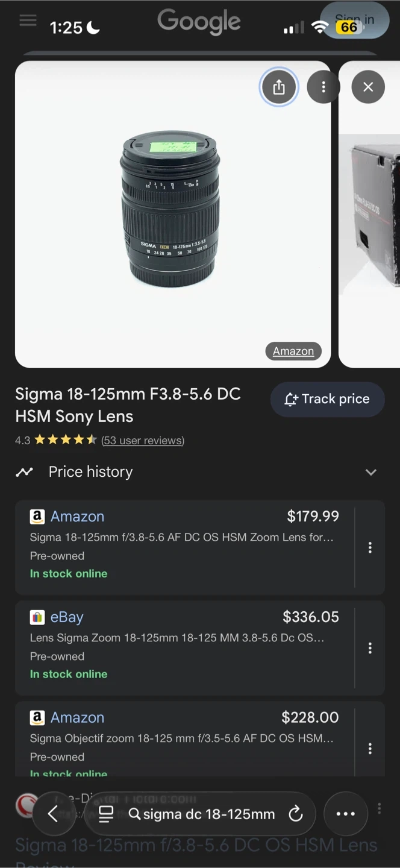
Task: Click the Track price button
Action: 327,399
